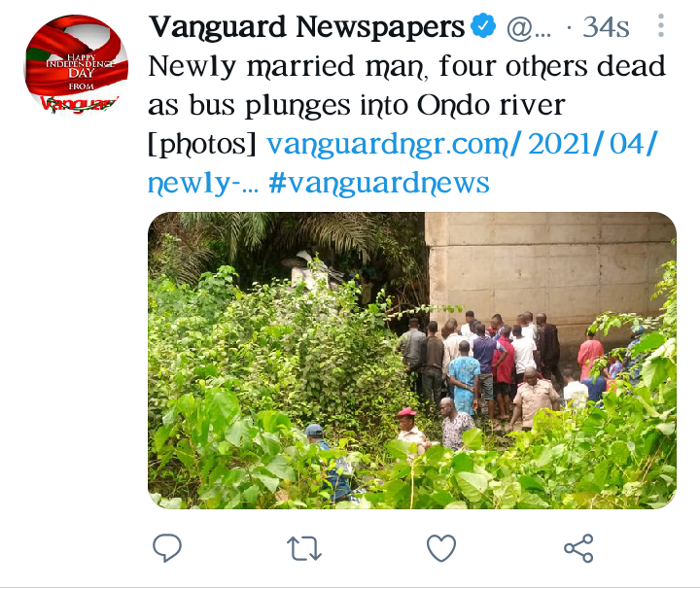Retweet this Vanguard Newspapers post
The height and width of the screenshot is (589, 700).
point(304,548)
